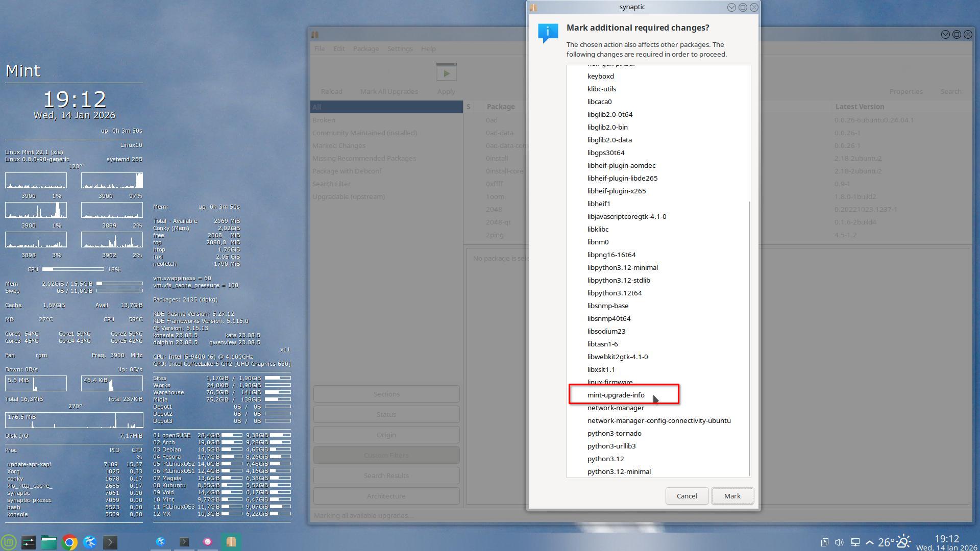Launch Google Chrome from the taskbar
980x551 pixels.
pos(69,542)
